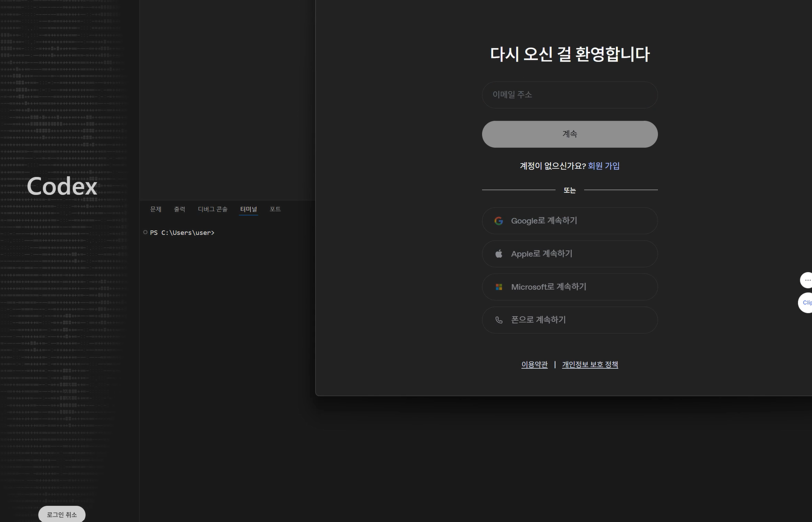This screenshot has width=812, height=522.
Task: Open the 이용약관 link
Action: (x=534, y=365)
